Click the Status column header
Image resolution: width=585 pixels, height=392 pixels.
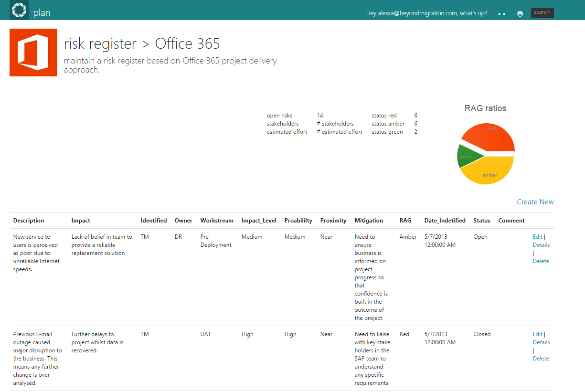tap(482, 221)
